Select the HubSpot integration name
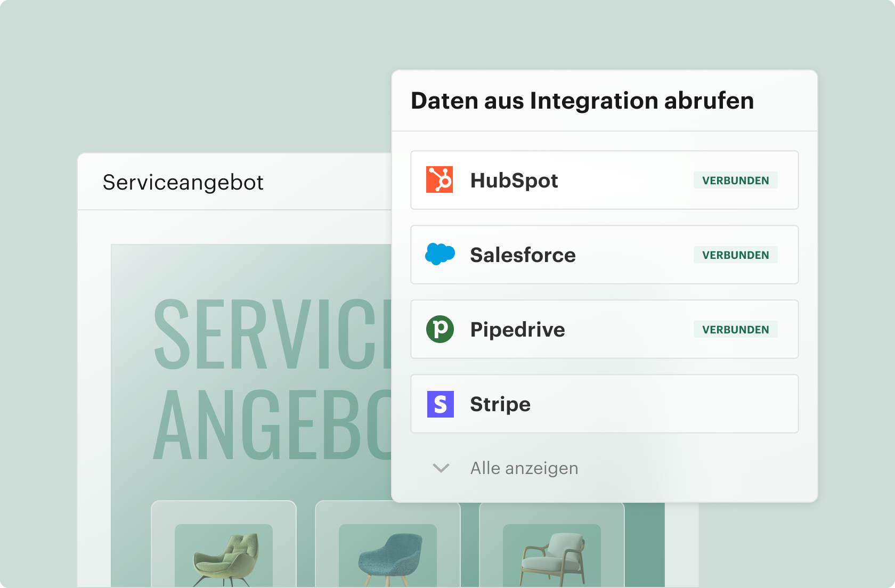The height and width of the screenshot is (588, 895). (514, 181)
